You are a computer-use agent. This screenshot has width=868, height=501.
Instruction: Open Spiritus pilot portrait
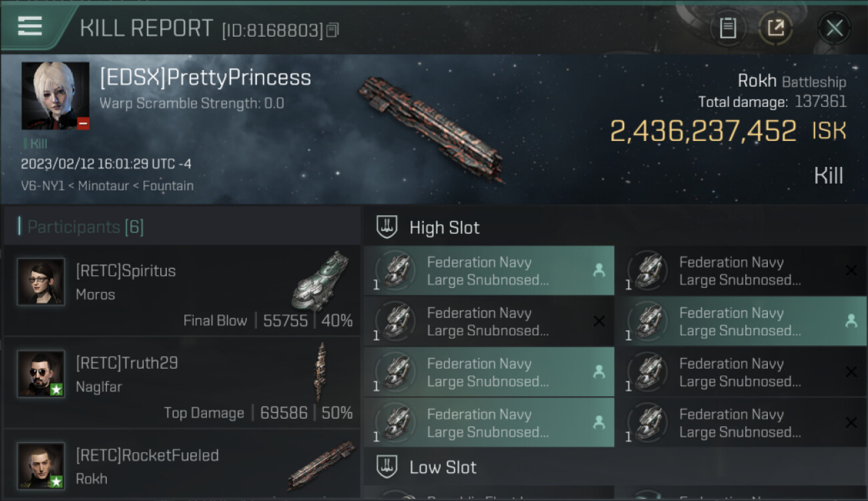click(41, 282)
